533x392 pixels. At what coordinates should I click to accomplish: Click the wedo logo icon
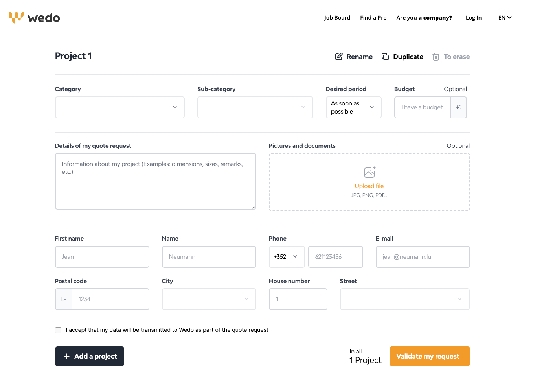coord(17,17)
